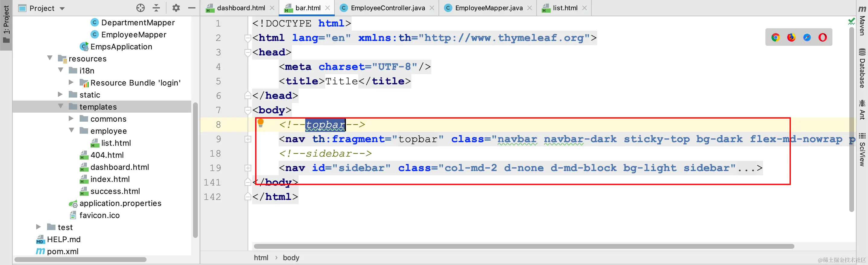Viewport: 868px width, 265px height.
Task: Open the SciView tool window
Action: 862,149
